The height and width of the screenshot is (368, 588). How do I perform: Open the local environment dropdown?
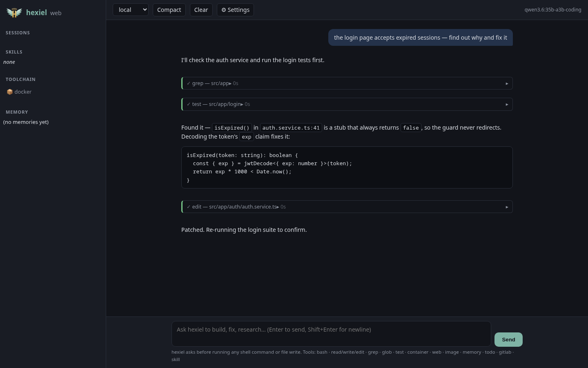pos(131,10)
